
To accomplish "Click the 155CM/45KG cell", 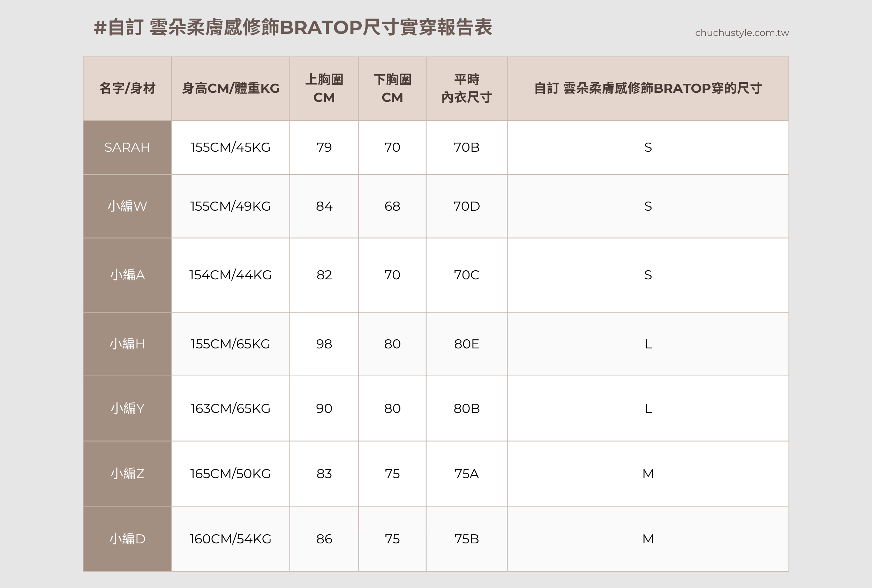I will pos(231,148).
